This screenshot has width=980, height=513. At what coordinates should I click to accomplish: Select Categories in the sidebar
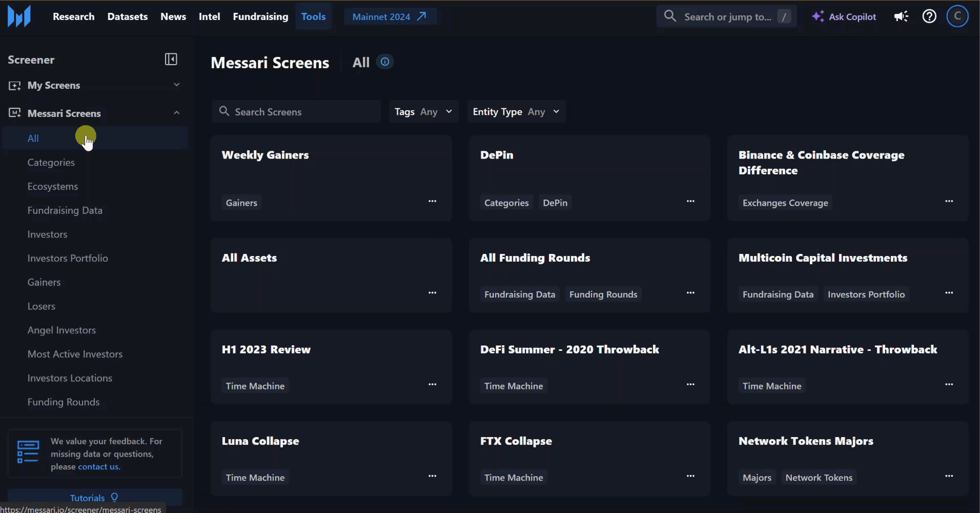point(51,163)
